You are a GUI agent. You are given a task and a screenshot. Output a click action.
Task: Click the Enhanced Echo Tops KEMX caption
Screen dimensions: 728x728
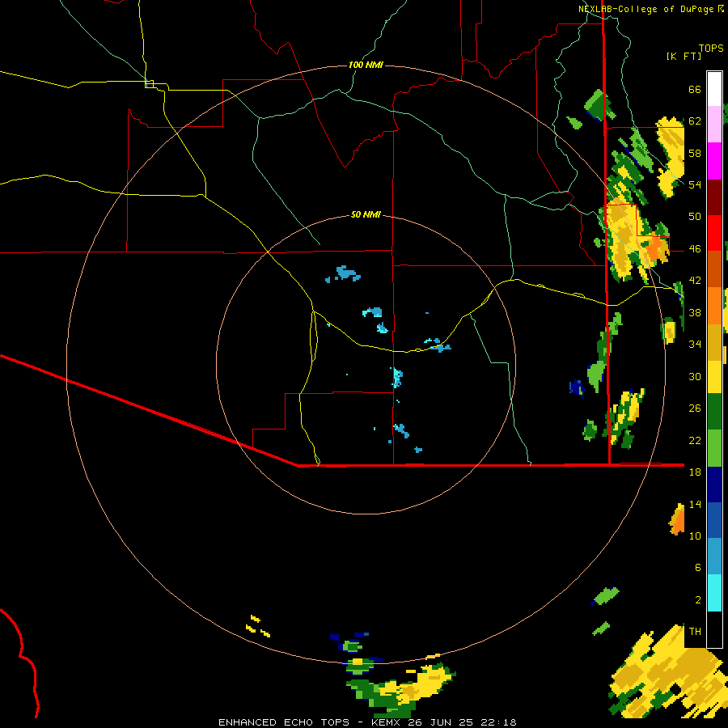pyautogui.click(x=367, y=722)
